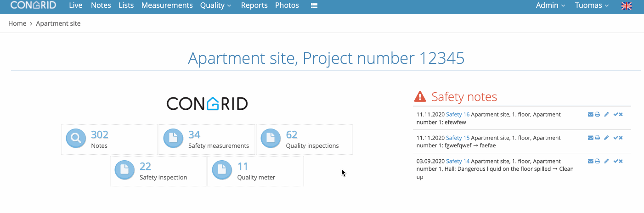Open the Safety 16 link
Viewport: 644px width, 213px height.
(458, 114)
